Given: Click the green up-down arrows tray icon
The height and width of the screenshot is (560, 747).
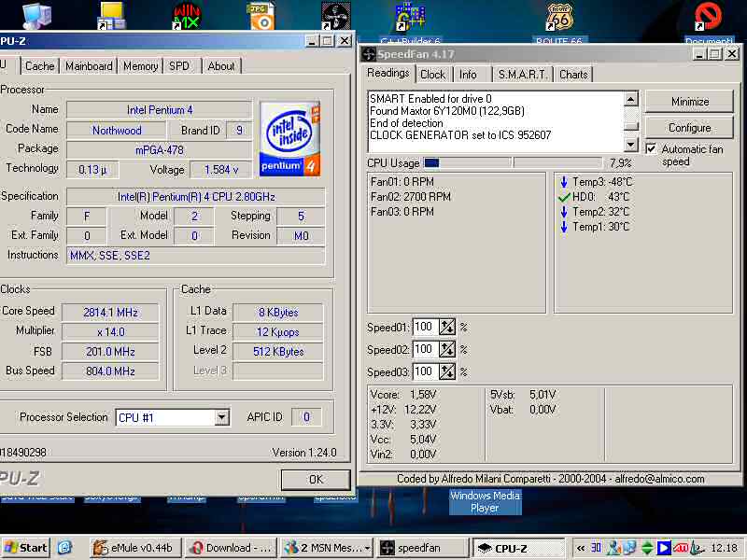Looking at the screenshot, I should coord(647,548).
